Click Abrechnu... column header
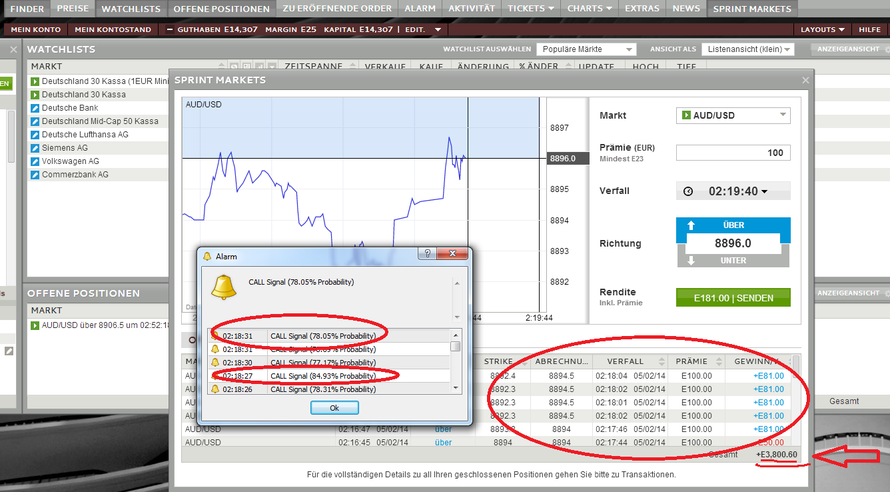 561,361
